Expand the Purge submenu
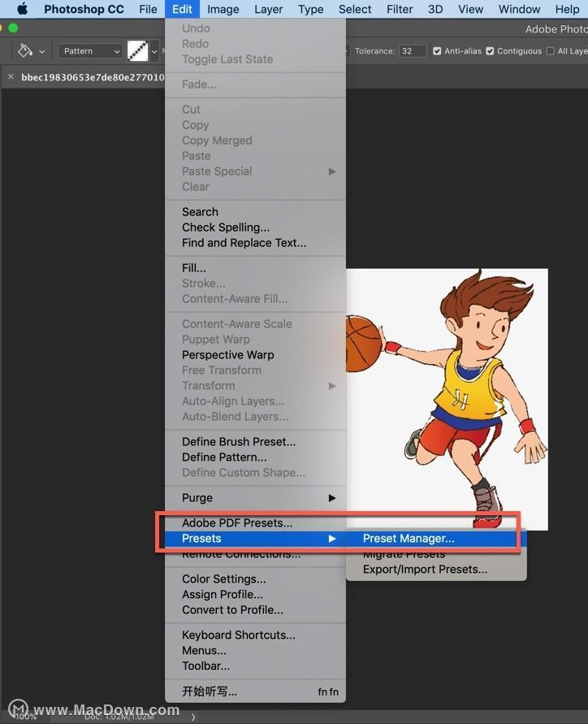588x724 pixels. (x=255, y=498)
